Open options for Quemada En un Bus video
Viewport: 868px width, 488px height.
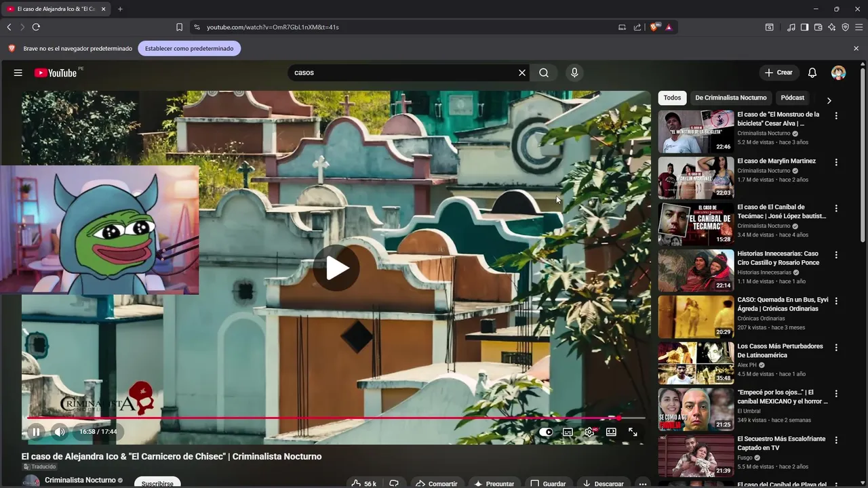pos(836,302)
